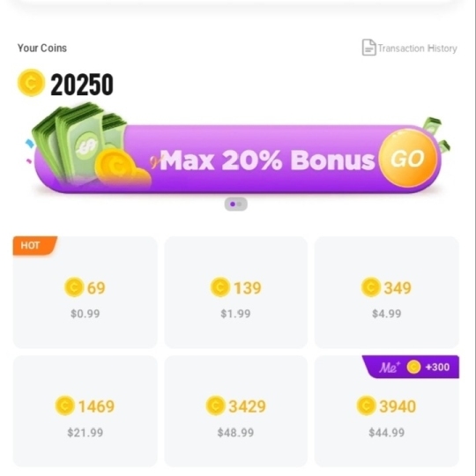Tap the $4.99 price label
The width and height of the screenshot is (476, 476).
pos(387,314)
